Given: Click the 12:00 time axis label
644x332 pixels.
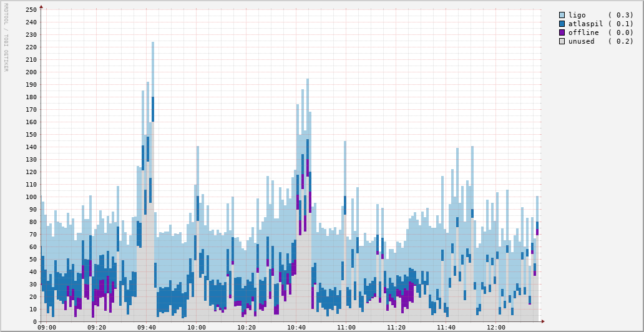Looking at the screenshot, I should click(496, 327).
